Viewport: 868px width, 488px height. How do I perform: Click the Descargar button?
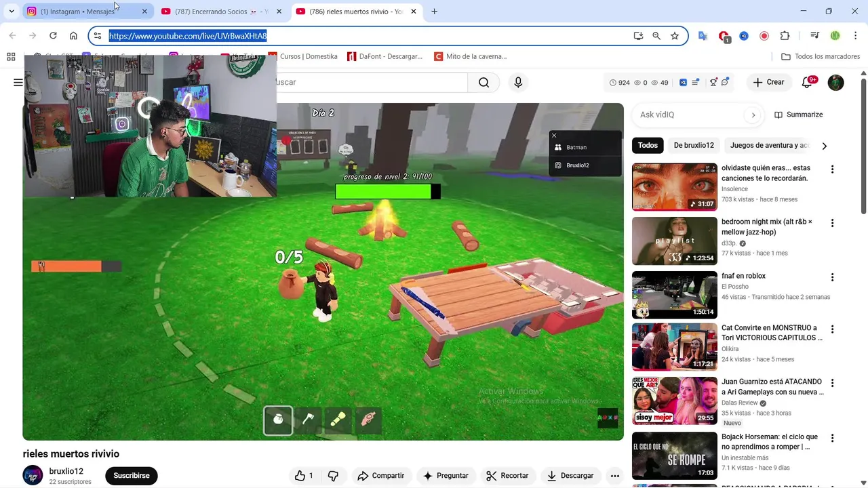pyautogui.click(x=571, y=476)
